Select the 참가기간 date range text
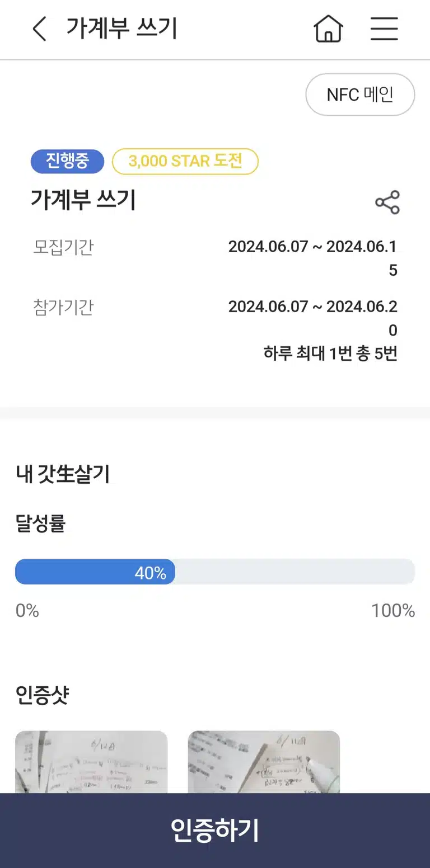The height and width of the screenshot is (868, 430). (x=313, y=318)
